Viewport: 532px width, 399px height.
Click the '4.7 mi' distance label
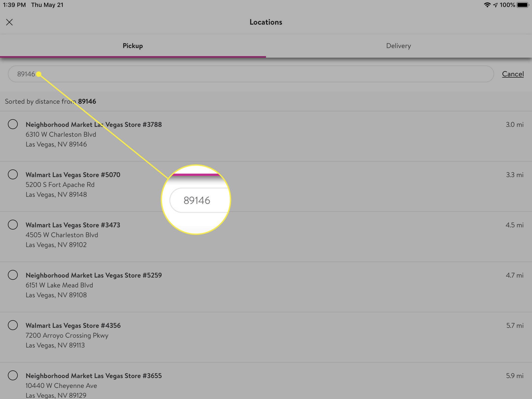(x=515, y=275)
